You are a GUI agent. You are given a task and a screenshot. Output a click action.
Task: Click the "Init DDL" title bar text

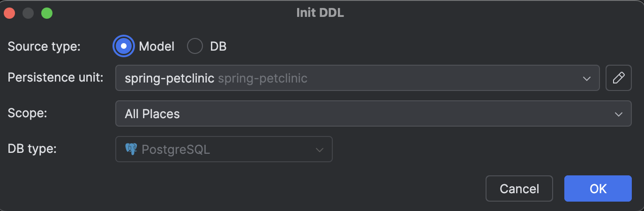320,13
